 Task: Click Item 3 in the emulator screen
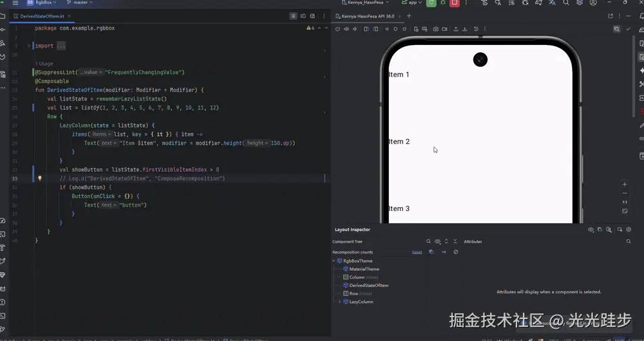tap(399, 208)
